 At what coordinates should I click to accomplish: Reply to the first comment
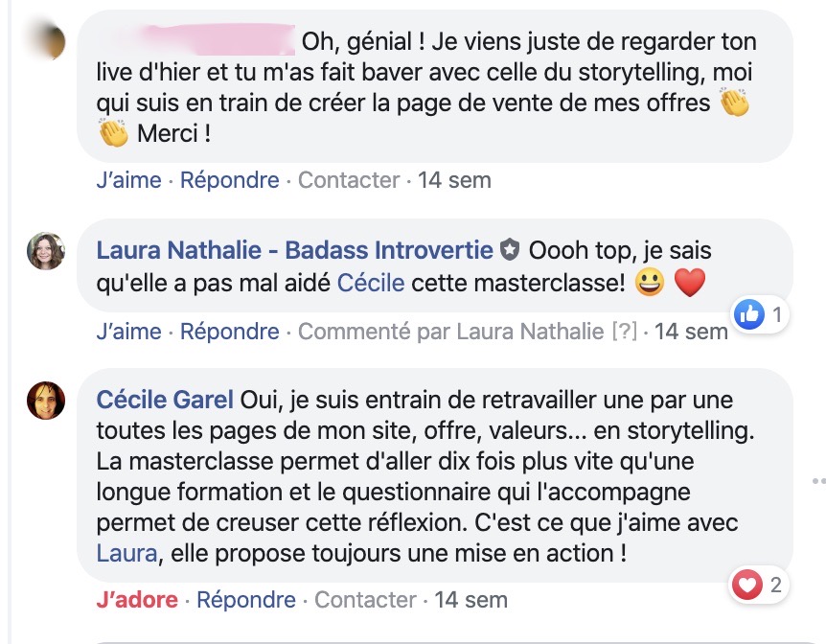pos(230,179)
